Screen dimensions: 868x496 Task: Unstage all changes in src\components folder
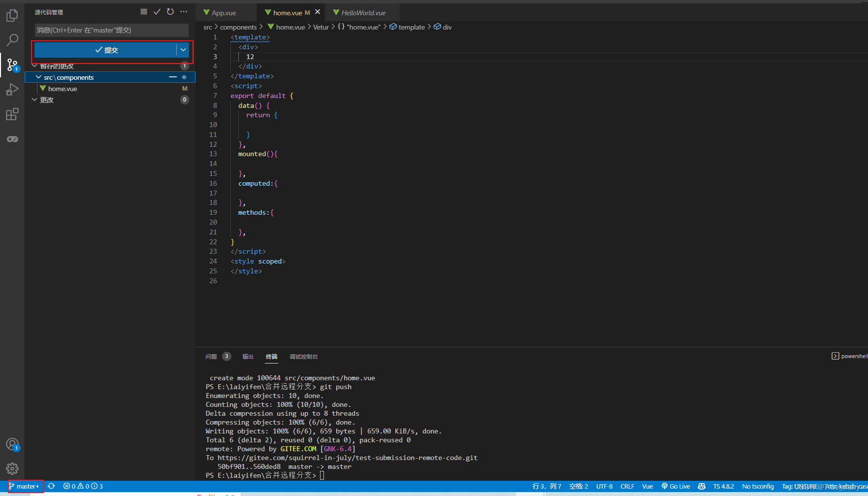(x=173, y=77)
